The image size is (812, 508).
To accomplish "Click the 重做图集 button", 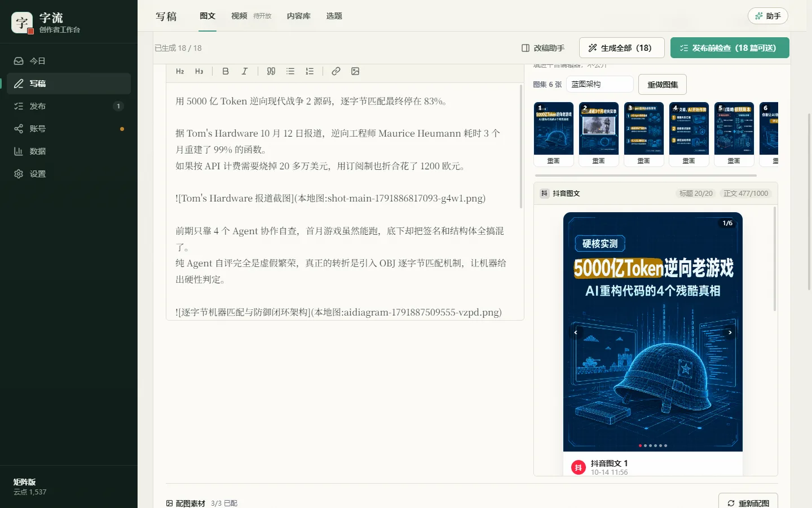I will (x=663, y=85).
